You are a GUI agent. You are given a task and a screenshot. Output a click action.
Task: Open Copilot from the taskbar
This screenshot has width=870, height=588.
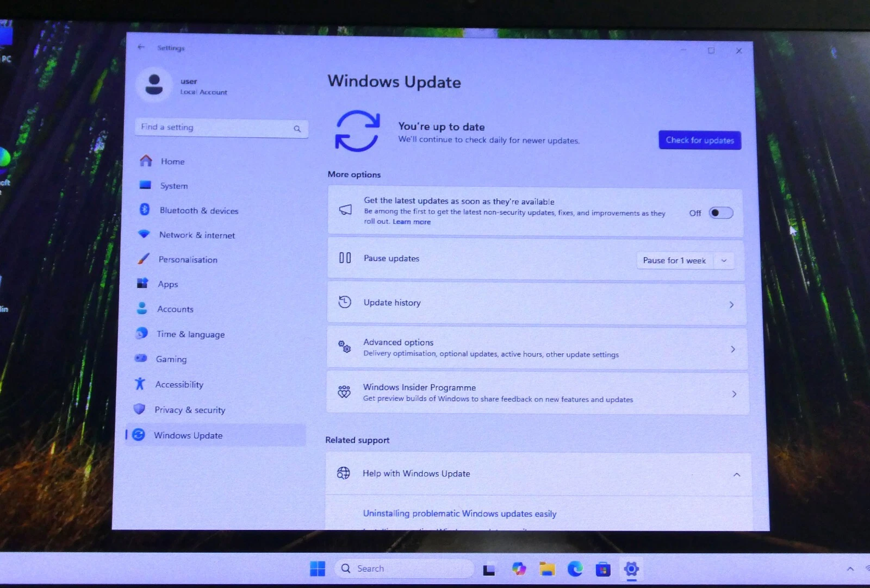tap(519, 569)
